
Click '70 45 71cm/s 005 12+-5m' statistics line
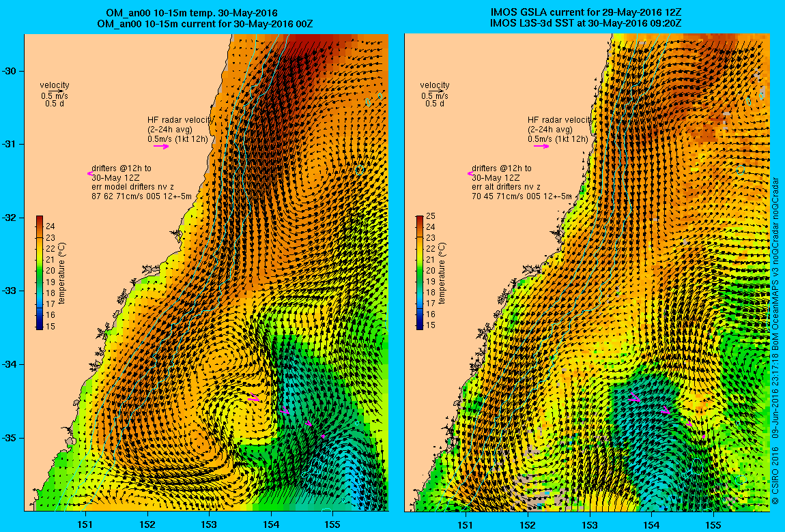(522, 196)
